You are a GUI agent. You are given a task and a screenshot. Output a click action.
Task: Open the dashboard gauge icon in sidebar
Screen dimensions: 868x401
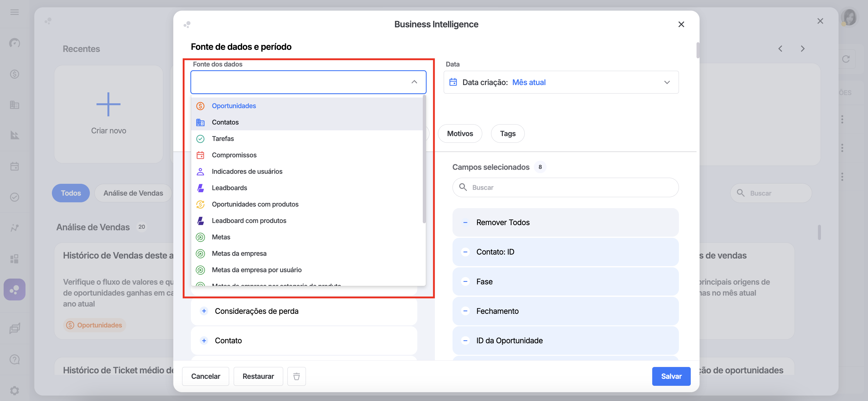15,43
